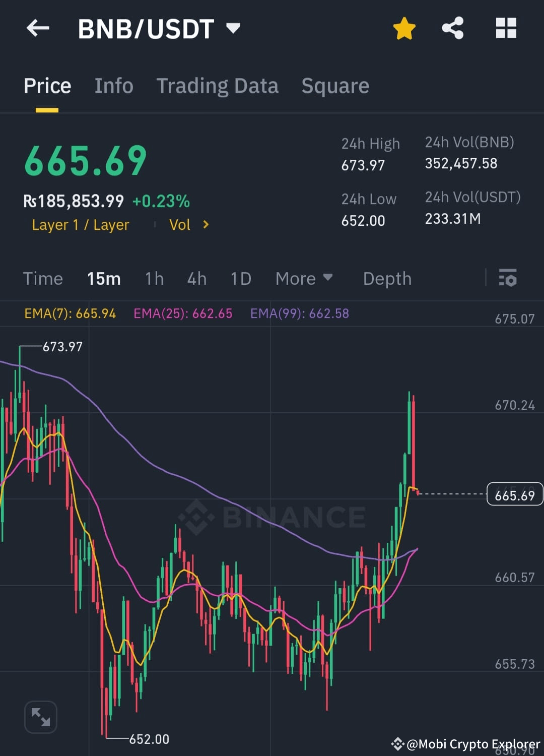Viewport: 544px width, 756px height.
Task: Expand chart to fullscreen with corner icon
Action: click(x=40, y=717)
